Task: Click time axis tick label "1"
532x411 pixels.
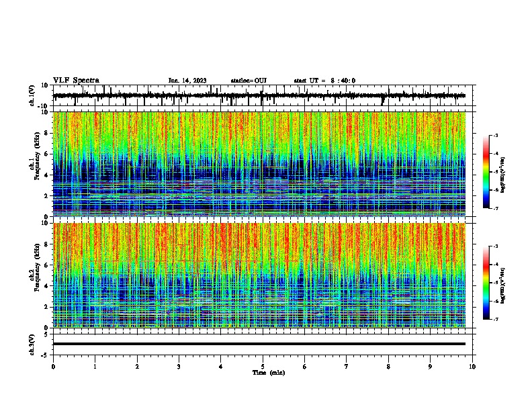Action: (x=95, y=367)
